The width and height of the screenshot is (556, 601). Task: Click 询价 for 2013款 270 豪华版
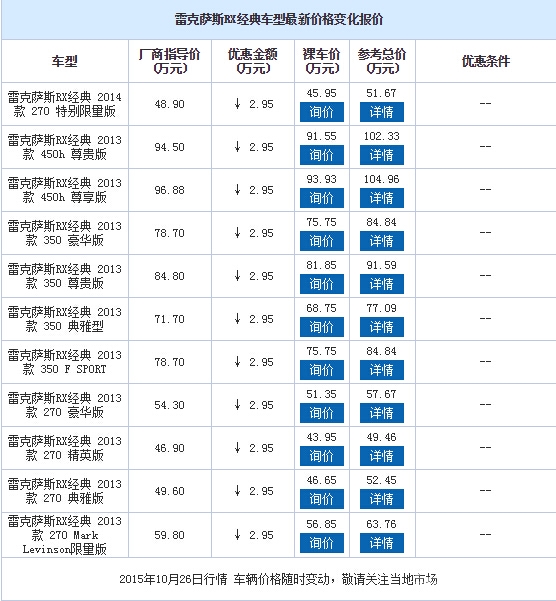point(321,412)
